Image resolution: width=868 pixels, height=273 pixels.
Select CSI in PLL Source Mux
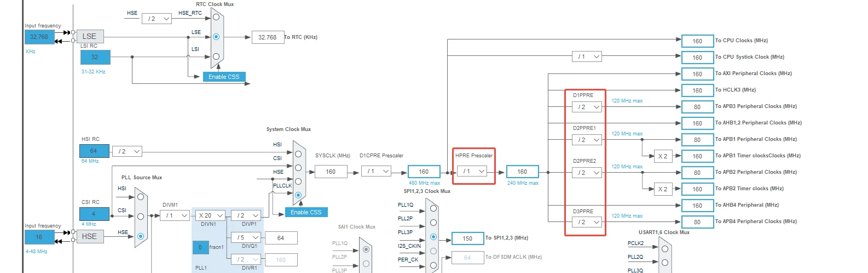point(141,217)
